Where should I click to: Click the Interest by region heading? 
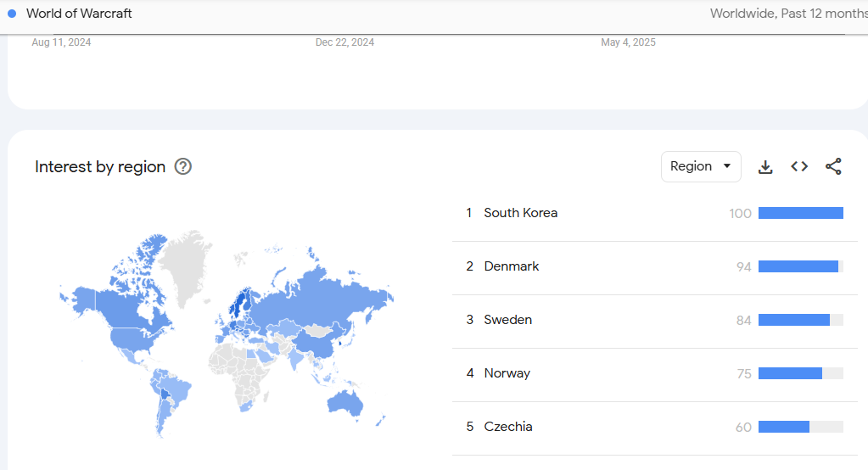(100, 166)
